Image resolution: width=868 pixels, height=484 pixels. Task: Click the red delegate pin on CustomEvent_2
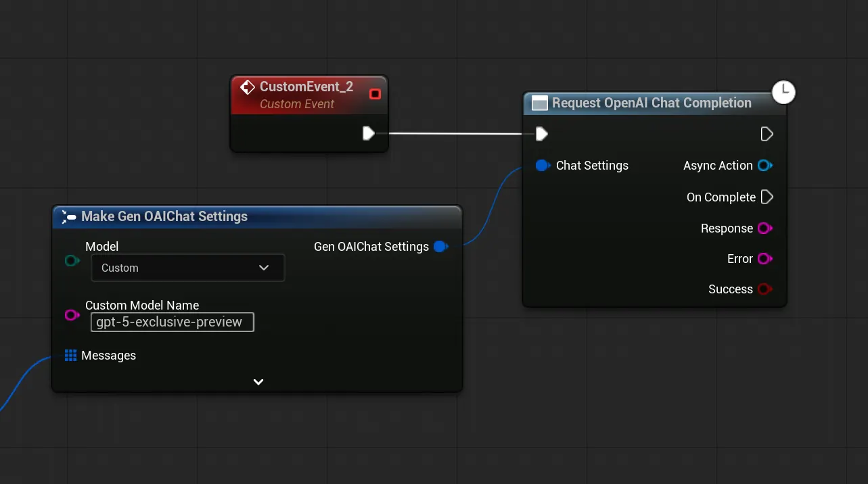[x=375, y=94]
